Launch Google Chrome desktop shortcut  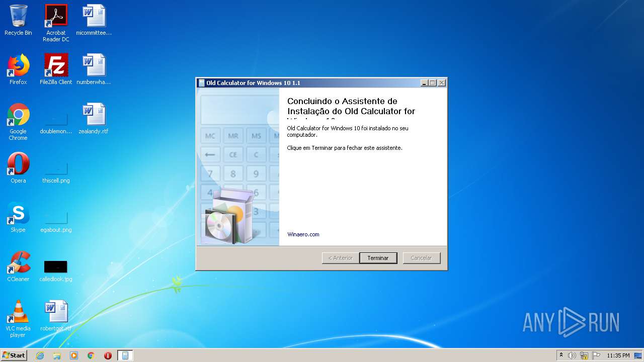click(x=18, y=122)
